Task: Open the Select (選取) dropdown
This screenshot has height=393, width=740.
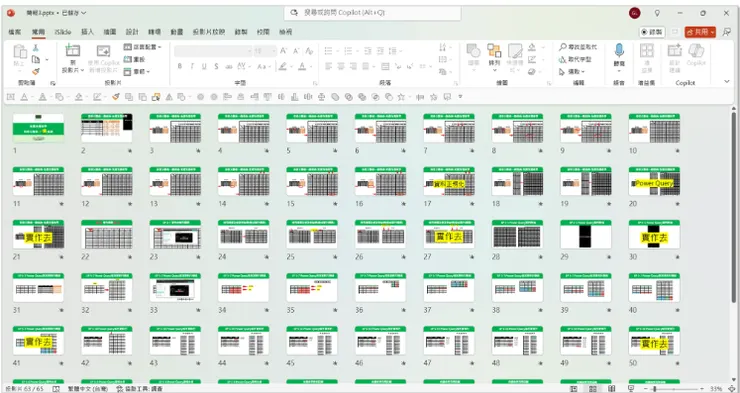Action: [x=572, y=72]
